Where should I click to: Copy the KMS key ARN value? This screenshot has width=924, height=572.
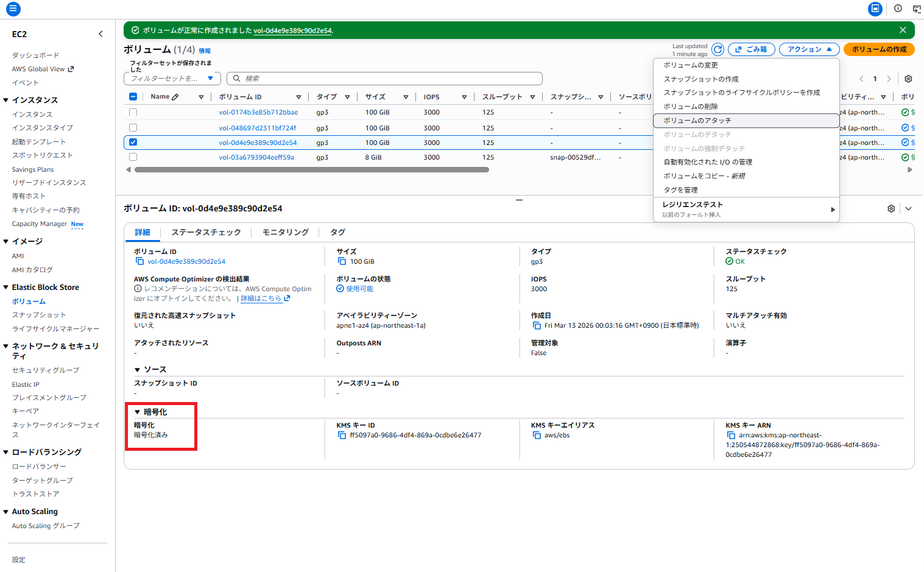pos(731,435)
